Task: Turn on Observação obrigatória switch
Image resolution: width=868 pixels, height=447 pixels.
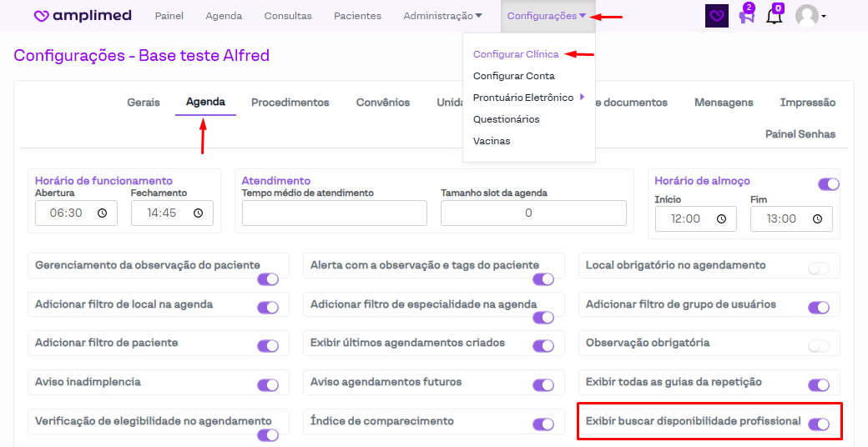Action: tap(819, 346)
